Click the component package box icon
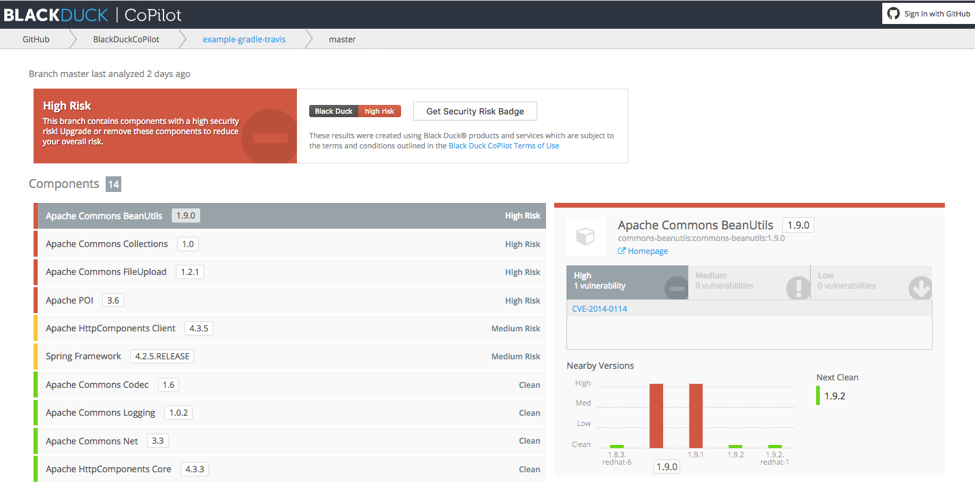 click(x=586, y=237)
